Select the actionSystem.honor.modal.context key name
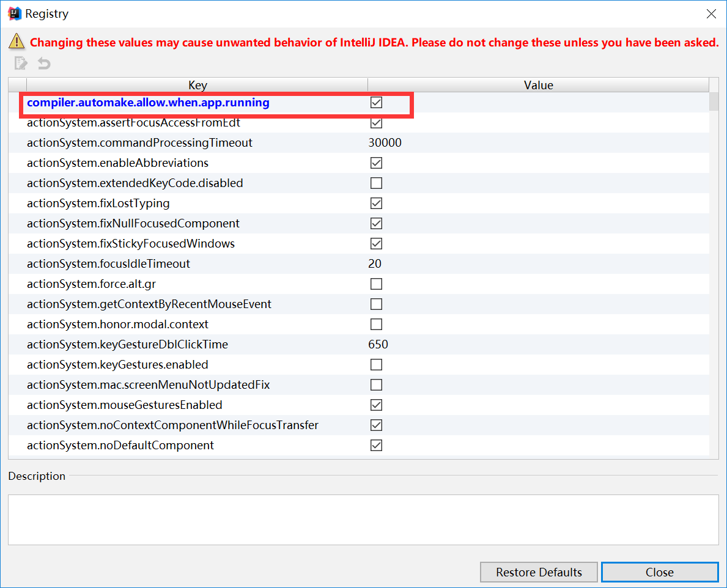This screenshot has width=727, height=588. click(118, 325)
